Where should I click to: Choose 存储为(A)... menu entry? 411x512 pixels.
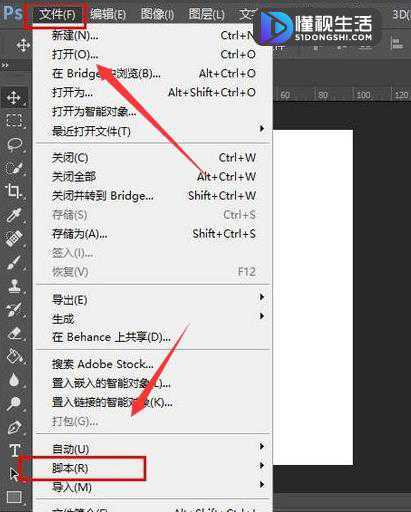(x=153, y=234)
